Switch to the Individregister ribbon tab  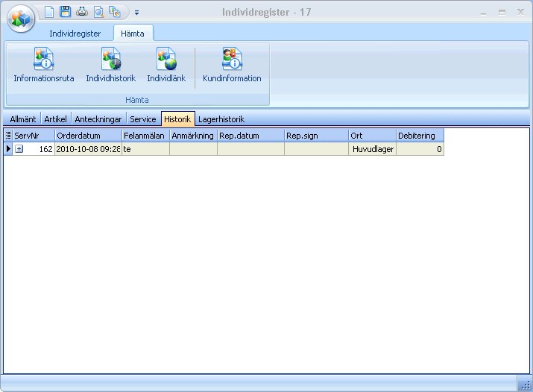[x=75, y=34]
